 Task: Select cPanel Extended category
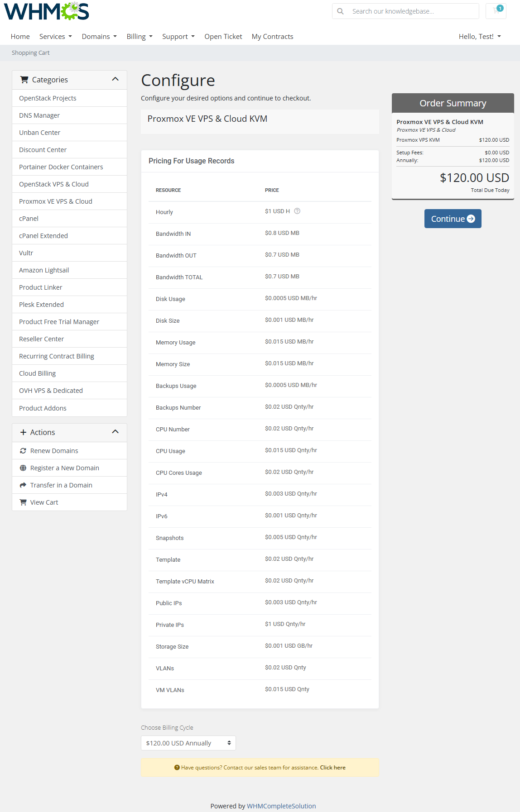pos(69,236)
